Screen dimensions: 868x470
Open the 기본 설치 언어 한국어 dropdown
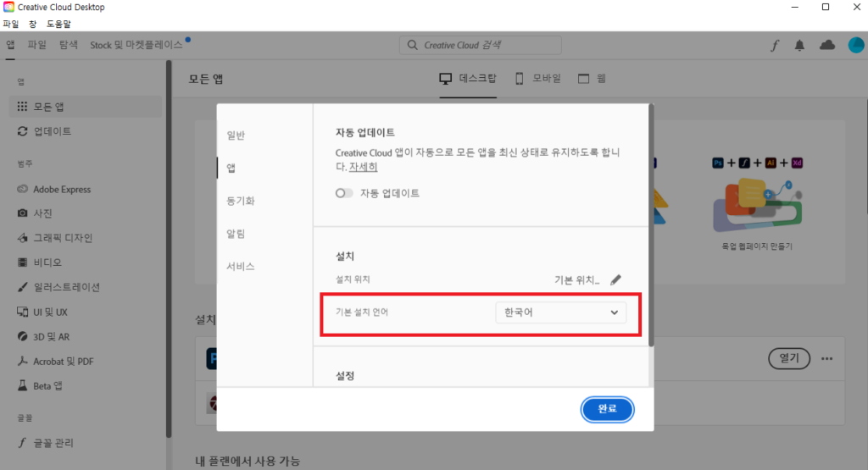(x=561, y=312)
